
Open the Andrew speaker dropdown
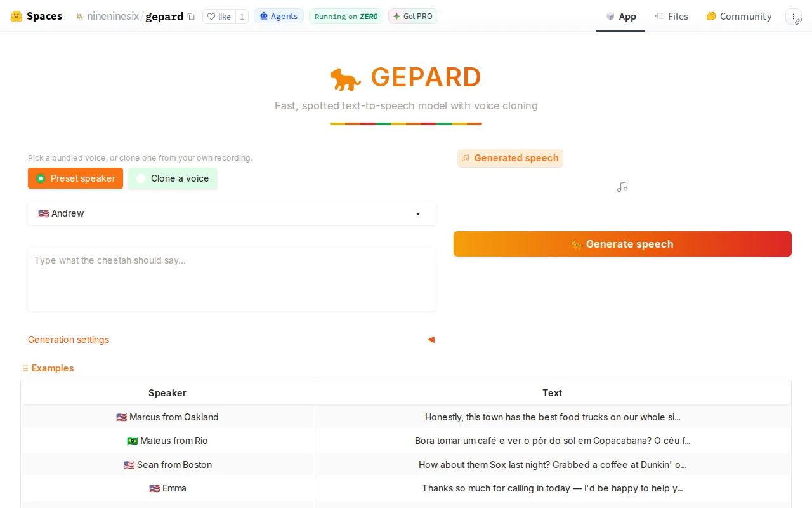point(232,213)
